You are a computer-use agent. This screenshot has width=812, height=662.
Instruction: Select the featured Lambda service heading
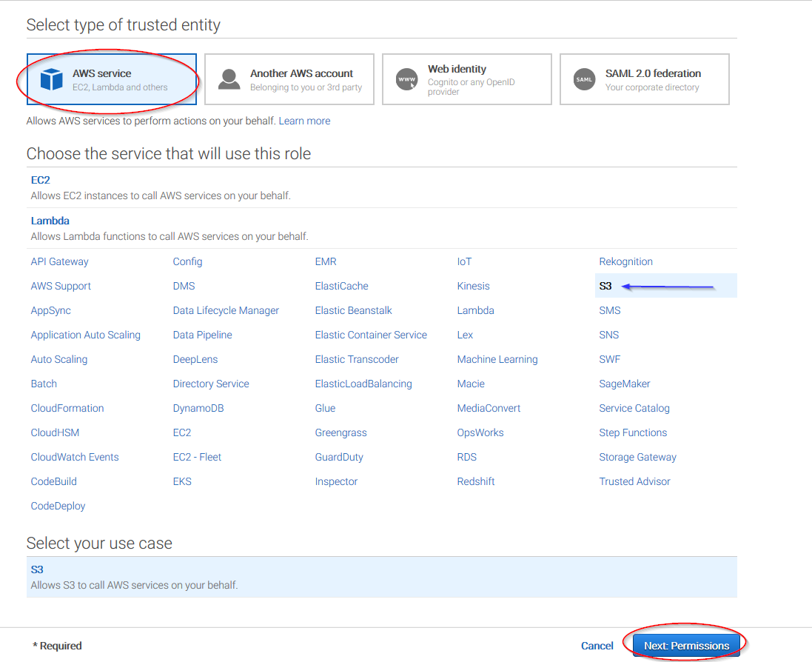pyautogui.click(x=50, y=221)
